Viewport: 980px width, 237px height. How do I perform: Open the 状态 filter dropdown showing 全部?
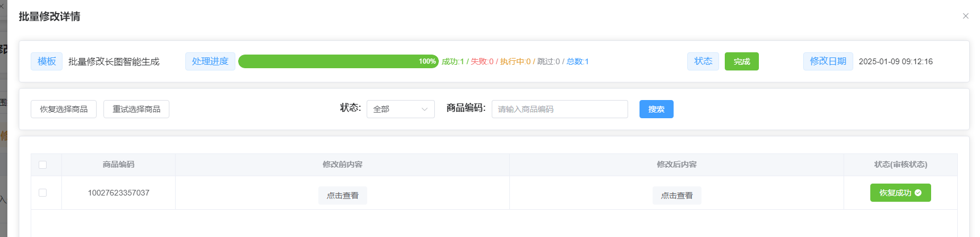[400, 109]
